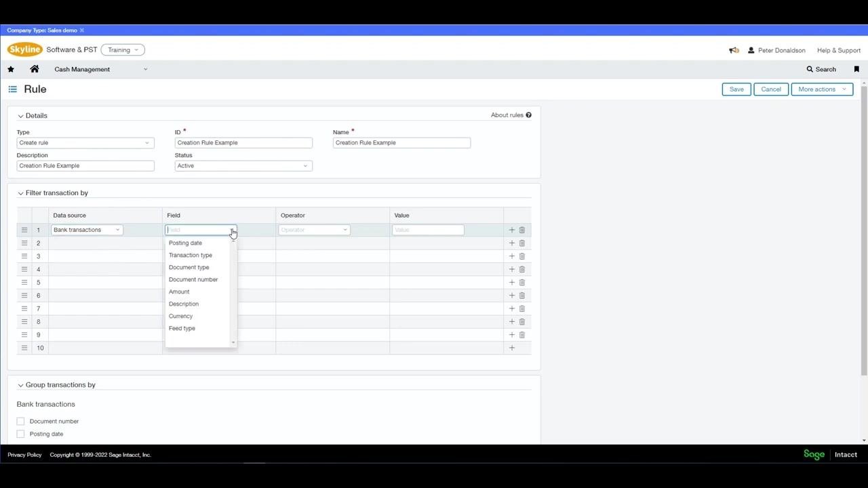
Task: Click the Save button
Action: click(x=736, y=89)
